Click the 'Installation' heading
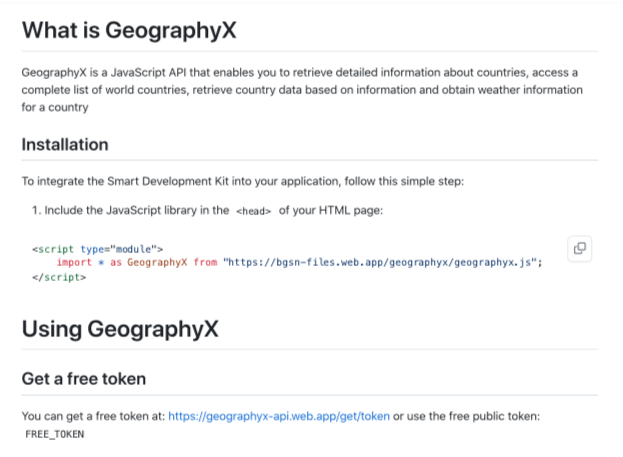Screen dimensions: 623x457 pyautogui.click(x=65, y=144)
